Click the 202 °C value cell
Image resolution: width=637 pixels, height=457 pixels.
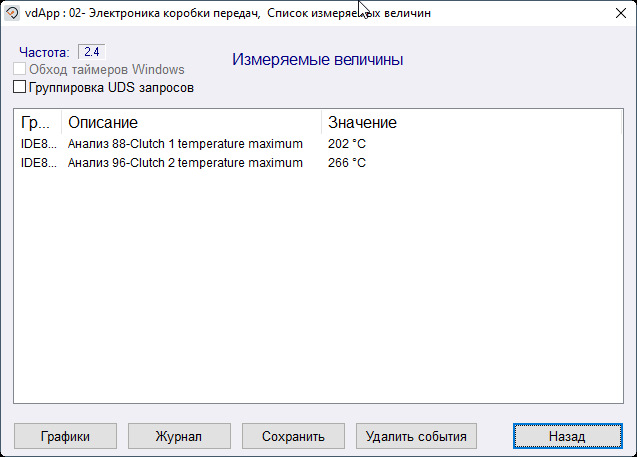(x=347, y=144)
